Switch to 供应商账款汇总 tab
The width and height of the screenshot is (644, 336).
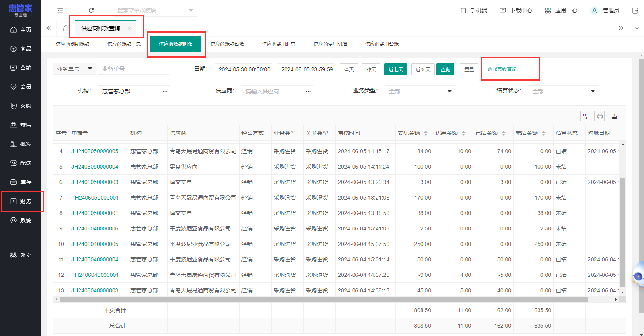tap(124, 44)
